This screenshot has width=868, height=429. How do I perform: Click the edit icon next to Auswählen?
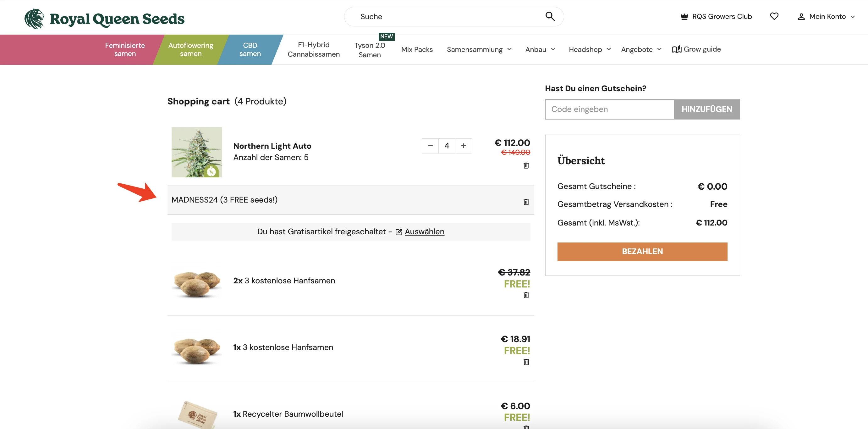[398, 232]
